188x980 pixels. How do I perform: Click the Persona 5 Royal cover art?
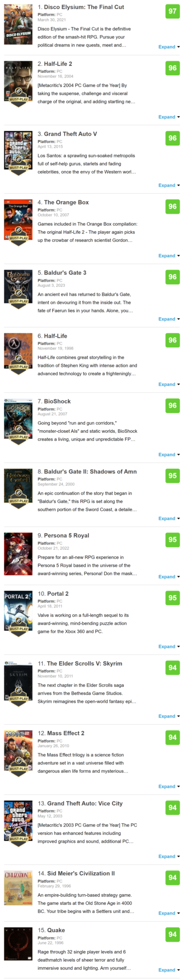tap(18, 553)
